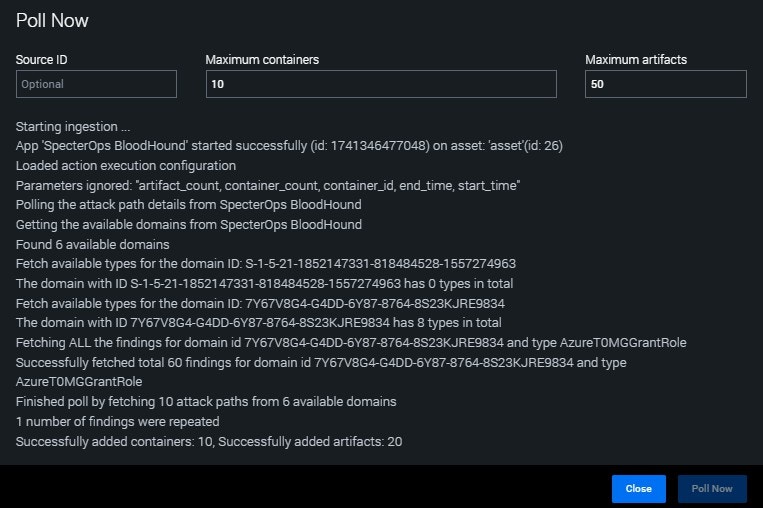The width and height of the screenshot is (763, 508).
Task: Click the Close button
Action: 638,489
